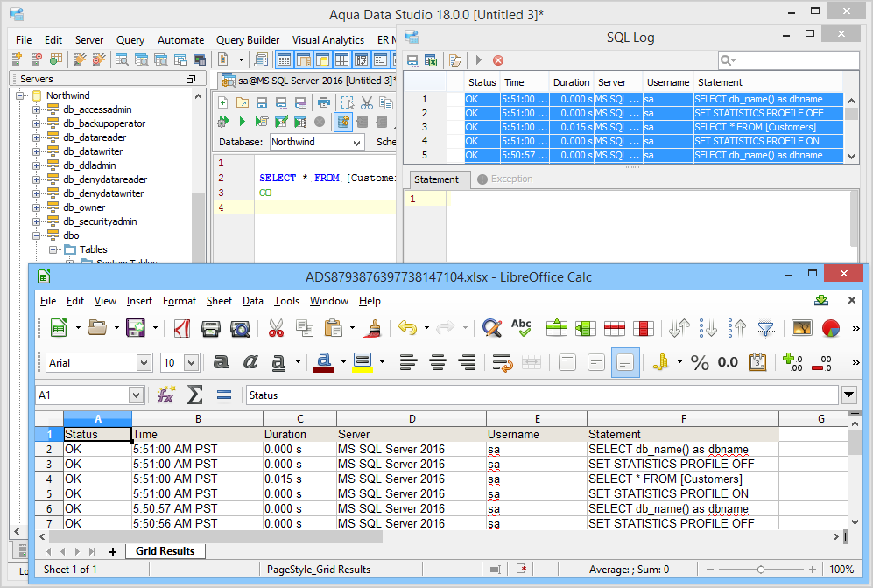Expand the db_datareader tree node
Image resolution: width=873 pixels, height=588 pixels.
pyautogui.click(x=36, y=137)
